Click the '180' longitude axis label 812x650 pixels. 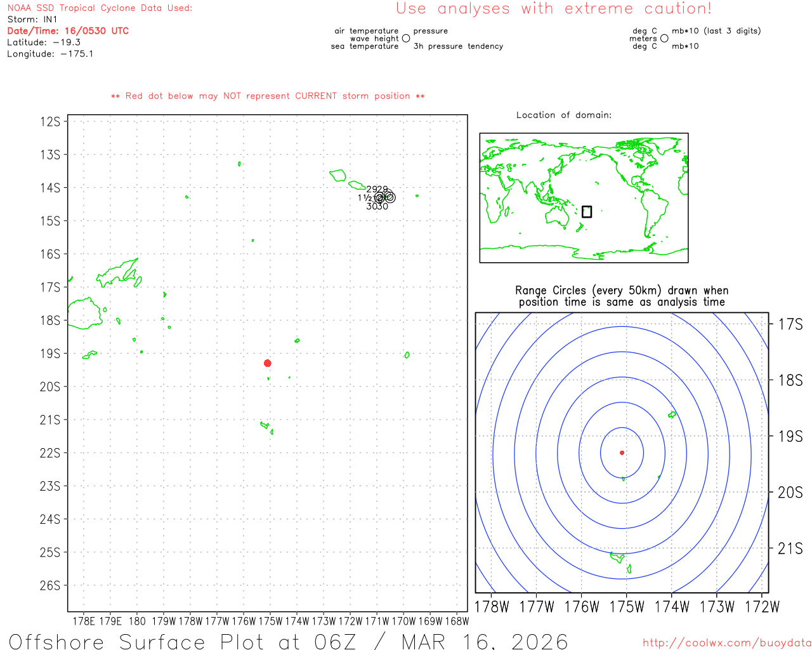point(137,621)
